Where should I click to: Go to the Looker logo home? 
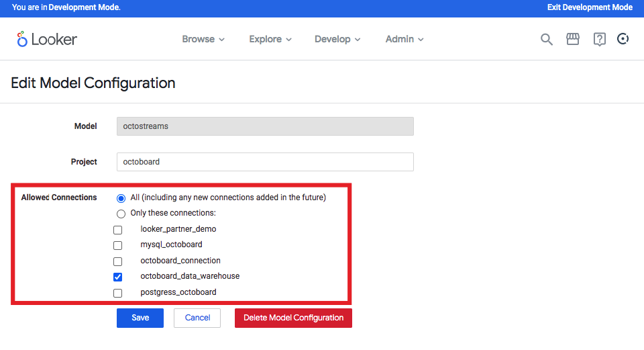pos(47,40)
